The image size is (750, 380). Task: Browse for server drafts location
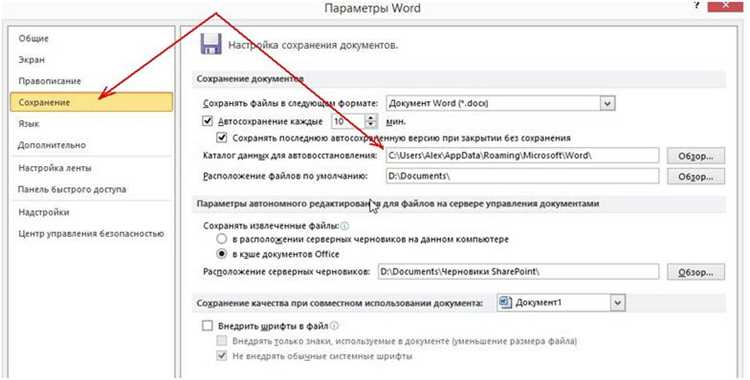696,272
